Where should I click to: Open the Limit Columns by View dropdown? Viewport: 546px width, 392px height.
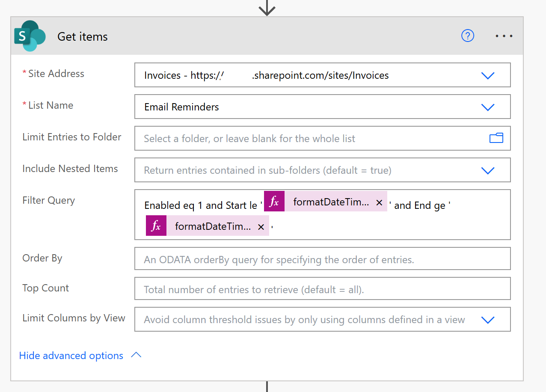coord(487,320)
